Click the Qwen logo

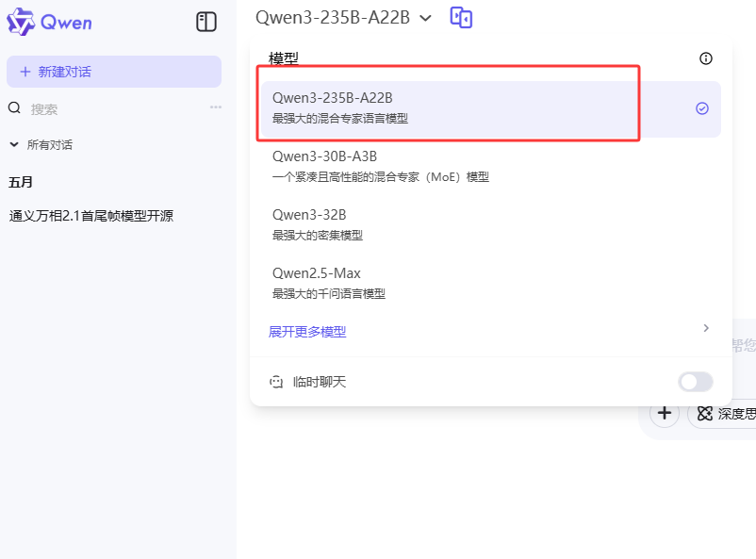pyautogui.click(x=49, y=22)
